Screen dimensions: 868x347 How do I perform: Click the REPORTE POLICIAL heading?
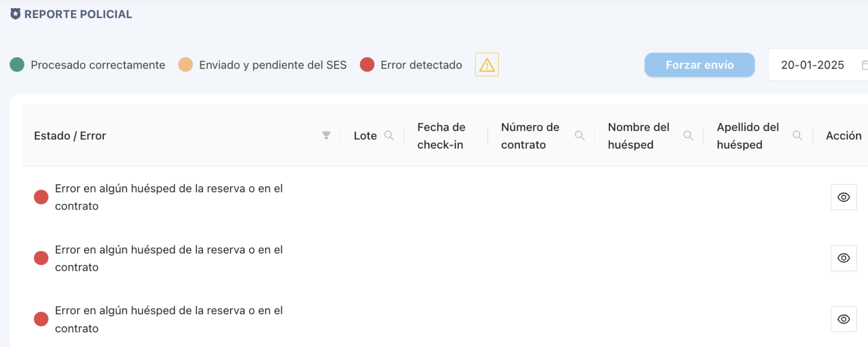[x=78, y=14]
